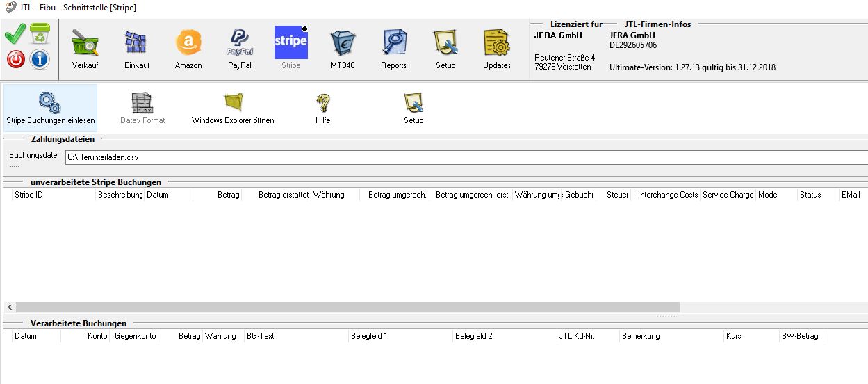
Task: Click the DE292605706 VAT number text
Action: click(x=633, y=45)
